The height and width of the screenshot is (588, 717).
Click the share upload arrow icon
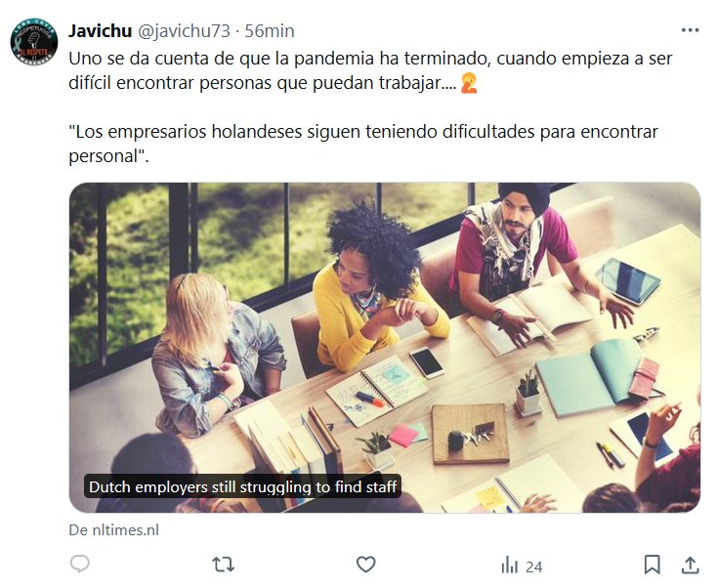tap(690, 565)
